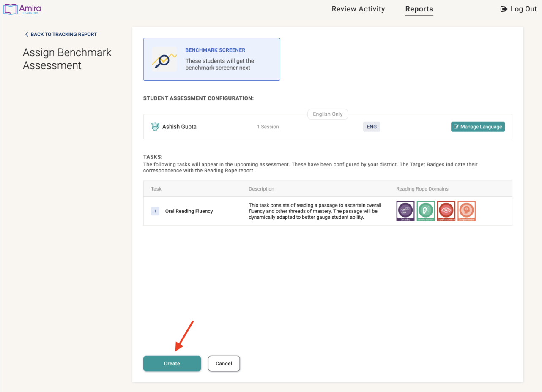The width and height of the screenshot is (542, 392).
Task: Switch to the Review Activity tab
Action: [x=358, y=9]
